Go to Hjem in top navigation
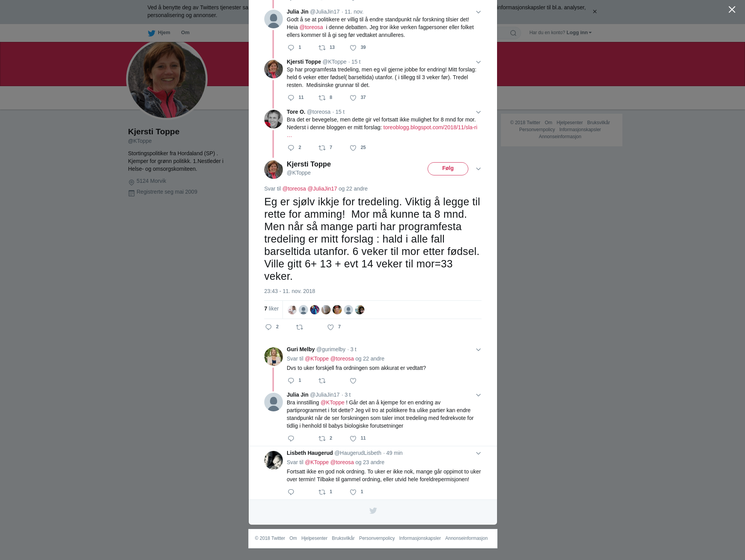 click(x=159, y=33)
